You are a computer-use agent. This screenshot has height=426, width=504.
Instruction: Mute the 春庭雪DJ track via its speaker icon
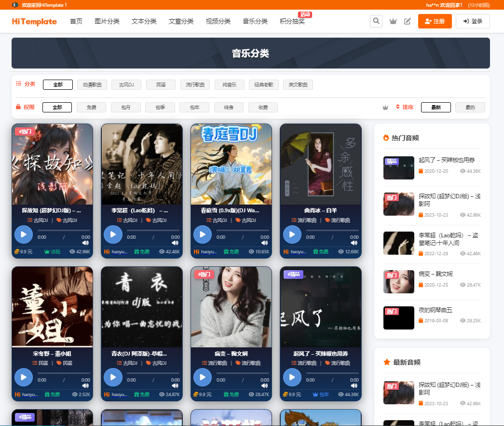click(x=265, y=243)
